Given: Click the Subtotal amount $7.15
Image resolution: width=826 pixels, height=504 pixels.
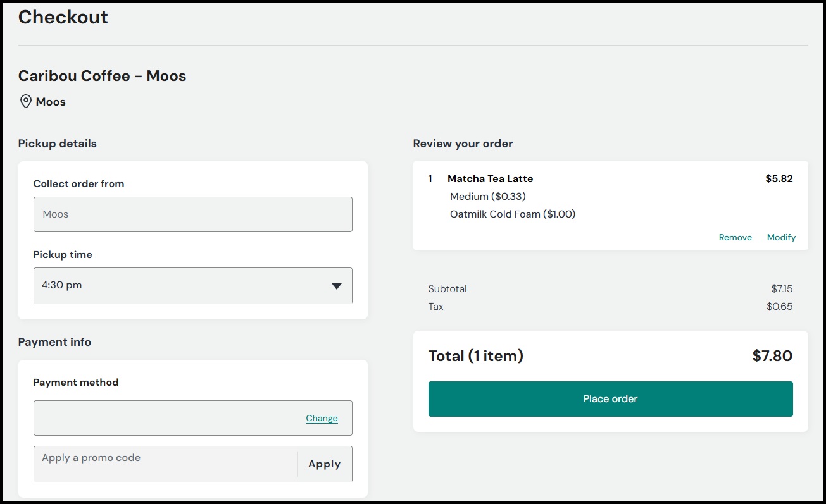Looking at the screenshot, I should [781, 289].
